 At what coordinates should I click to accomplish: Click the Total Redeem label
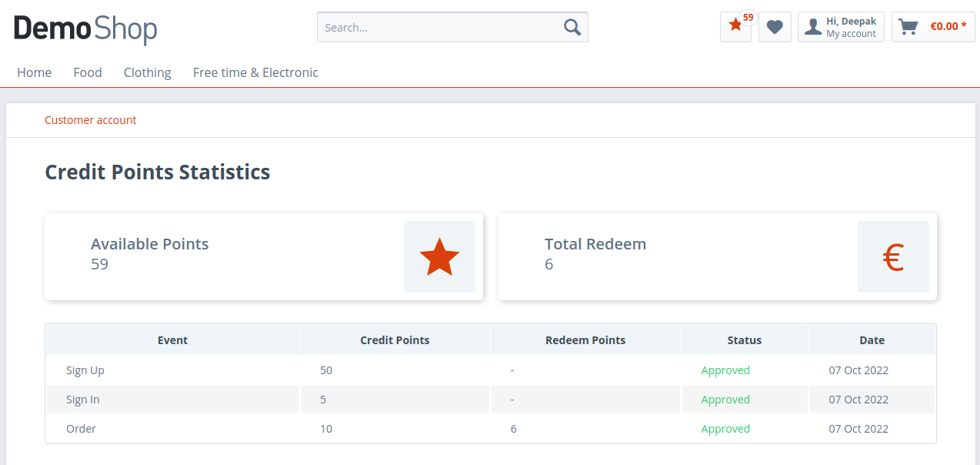click(x=595, y=244)
